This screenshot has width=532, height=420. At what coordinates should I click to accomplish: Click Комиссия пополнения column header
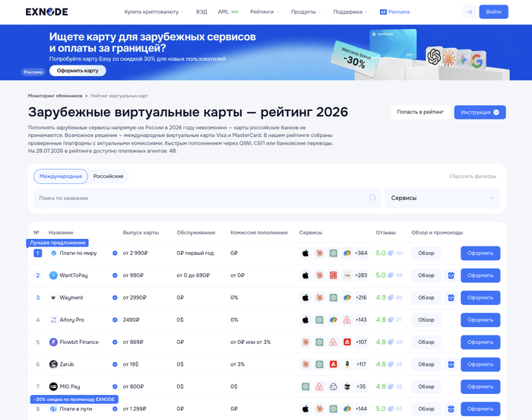pos(259,233)
